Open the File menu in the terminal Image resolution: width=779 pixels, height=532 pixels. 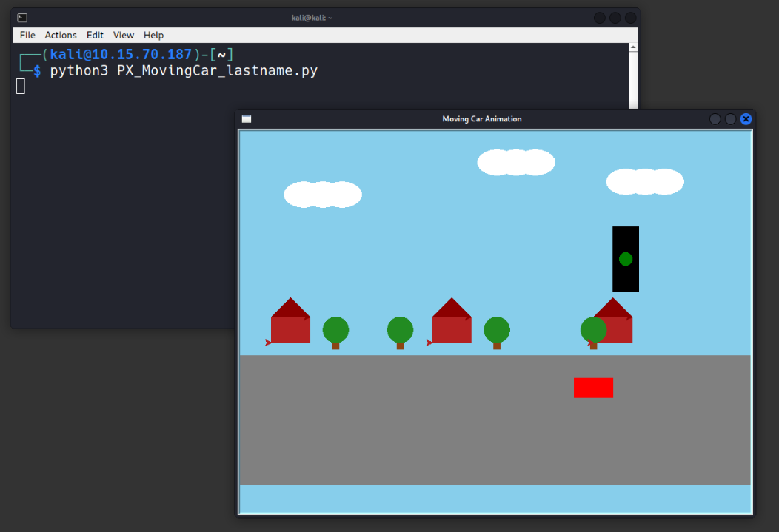pyautogui.click(x=27, y=35)
